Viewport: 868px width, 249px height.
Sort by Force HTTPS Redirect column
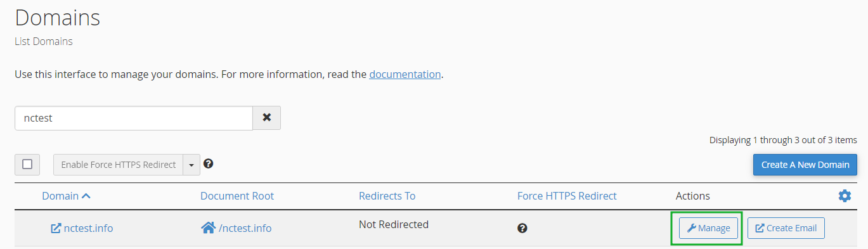point(567,196)
